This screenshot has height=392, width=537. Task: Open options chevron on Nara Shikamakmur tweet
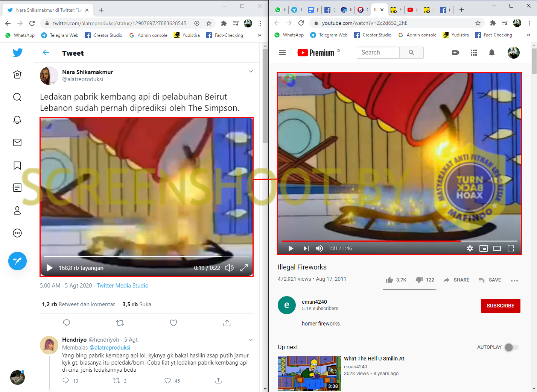pyautogui.click(x=251, y=71)
